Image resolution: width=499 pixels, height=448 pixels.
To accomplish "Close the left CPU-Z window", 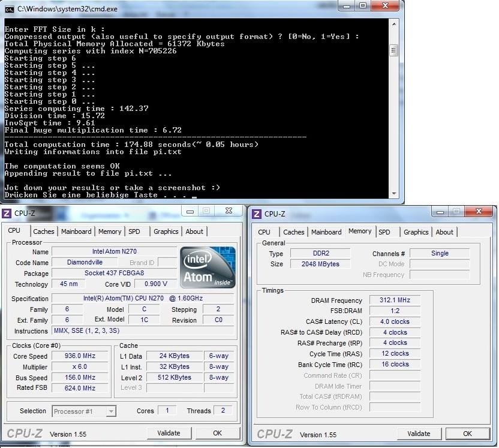I will coord(229,211).
